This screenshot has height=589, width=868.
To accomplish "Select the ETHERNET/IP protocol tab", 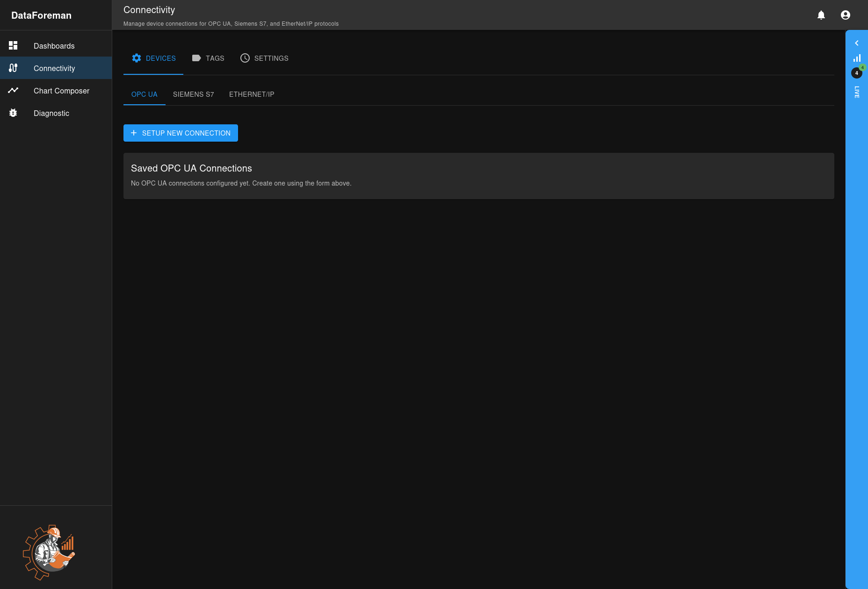I will [x=251, y=94].
